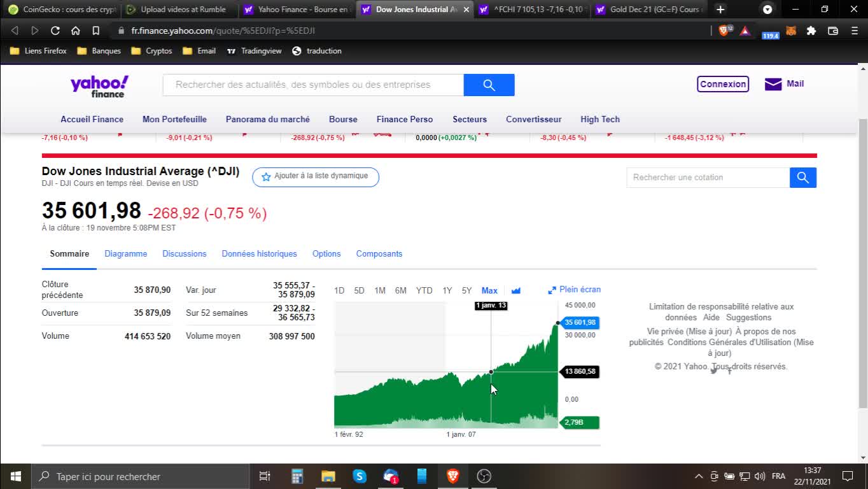Image resolution: width=868 pixels, height=489 pixels.
Task: Open OBS Studio from the taskbar
Action: coord(484,476)
